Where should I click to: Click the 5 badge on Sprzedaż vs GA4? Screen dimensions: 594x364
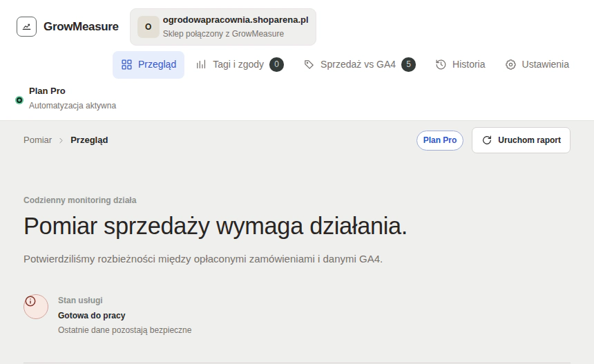[x=408, y=64]
